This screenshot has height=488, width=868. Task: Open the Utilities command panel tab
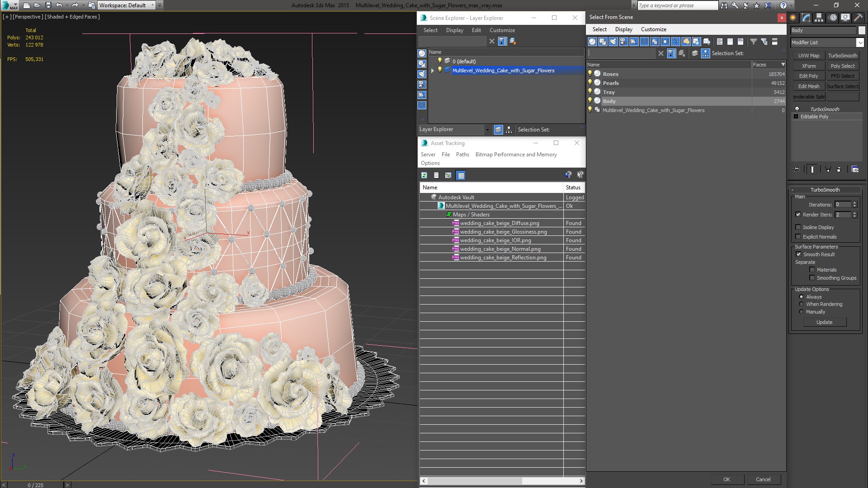tap(858, 18)
